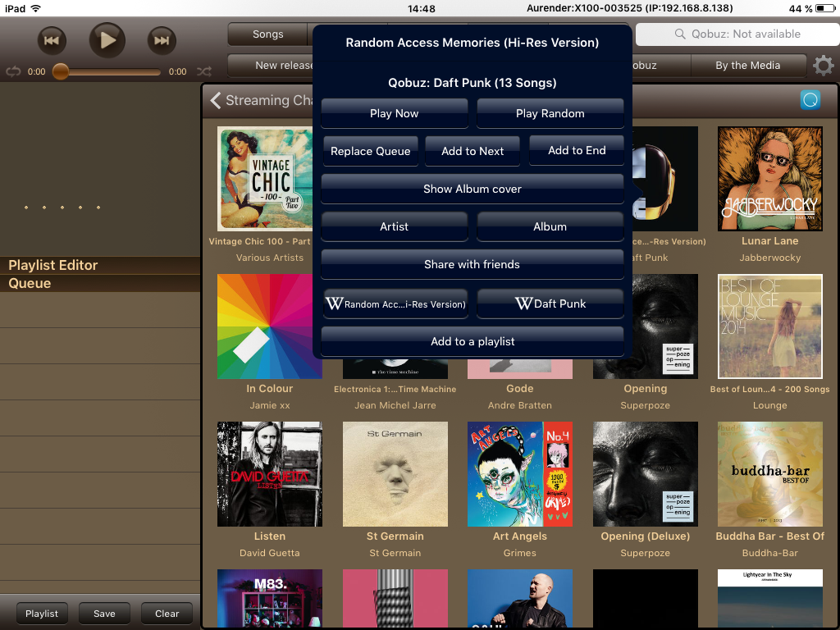The width and height of the screenshot is (840, 630).
Task: Open the New releases tab
Action: click(271, 66)
